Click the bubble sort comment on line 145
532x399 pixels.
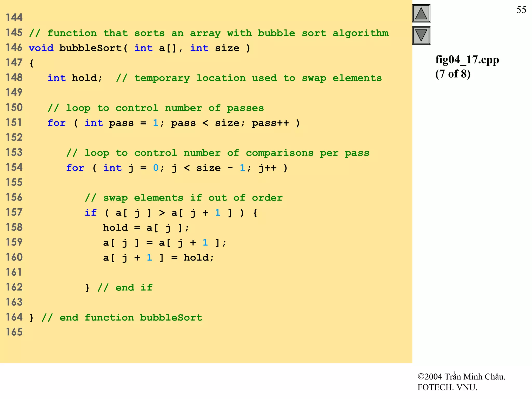point(209,33)
